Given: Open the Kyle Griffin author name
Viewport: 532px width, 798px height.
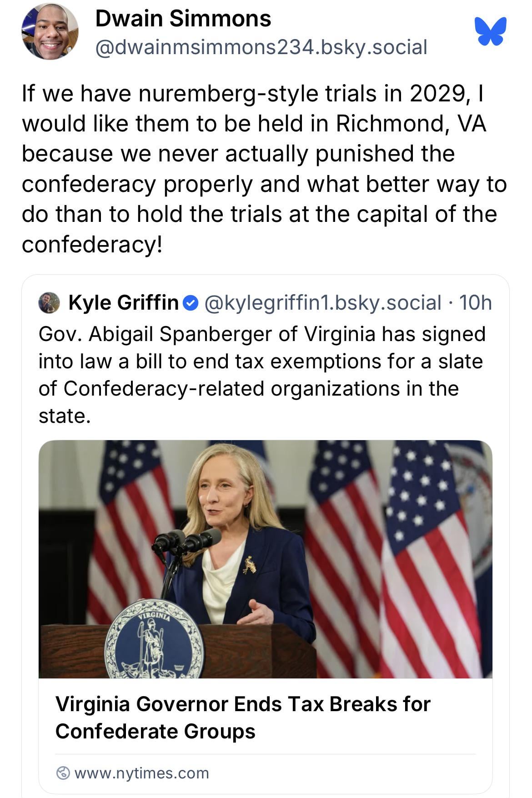Looking at the screenshot, I should tap(123, 303).
